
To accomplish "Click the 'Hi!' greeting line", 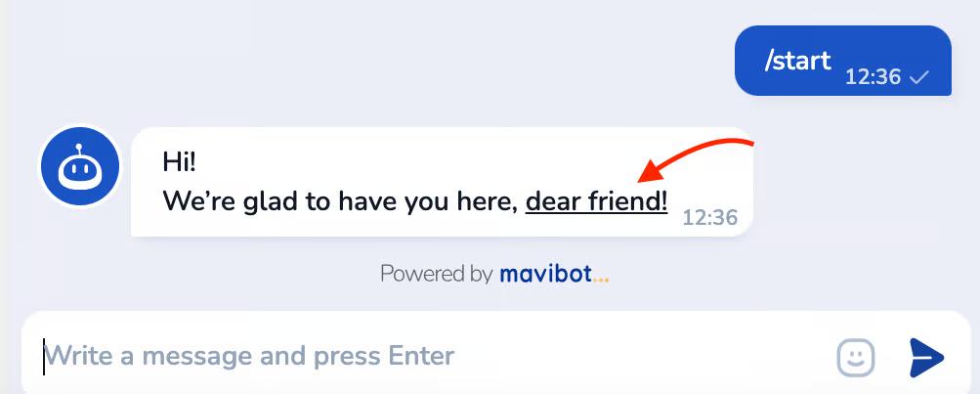I will tap(180, 161).
